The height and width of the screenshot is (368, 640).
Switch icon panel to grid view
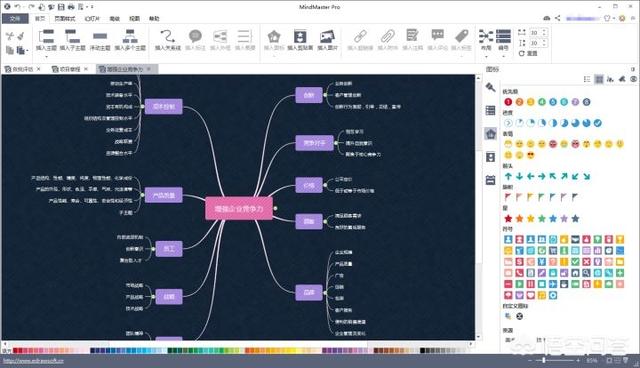(x=599, y=79)
